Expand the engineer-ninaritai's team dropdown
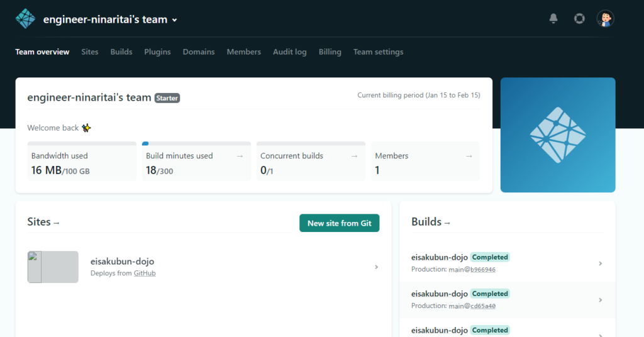 pyautogui.click(x=175, y=20)
